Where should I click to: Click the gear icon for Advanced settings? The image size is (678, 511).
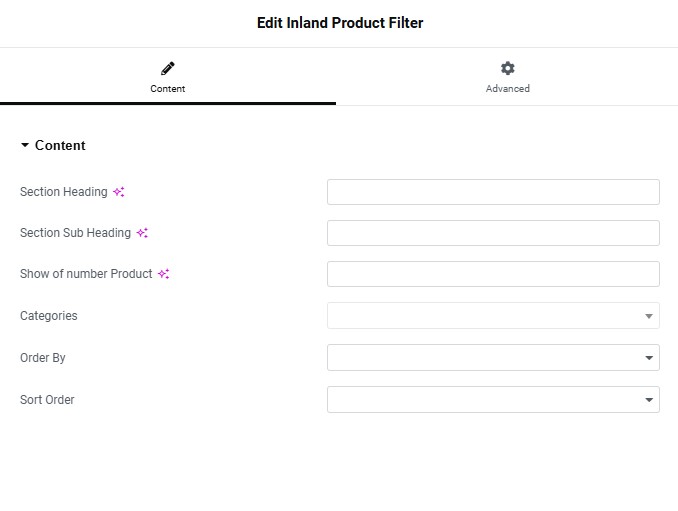click(x=508, y=68)
